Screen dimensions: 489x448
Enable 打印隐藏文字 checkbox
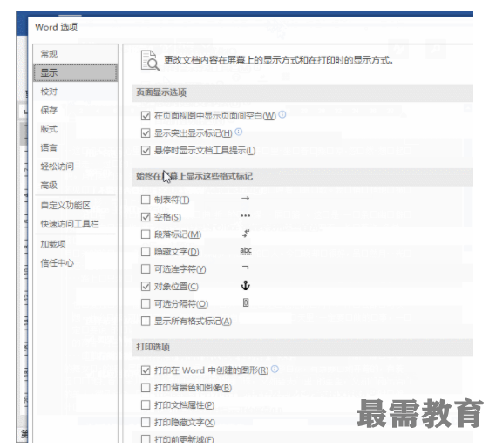tap(146, 423)
